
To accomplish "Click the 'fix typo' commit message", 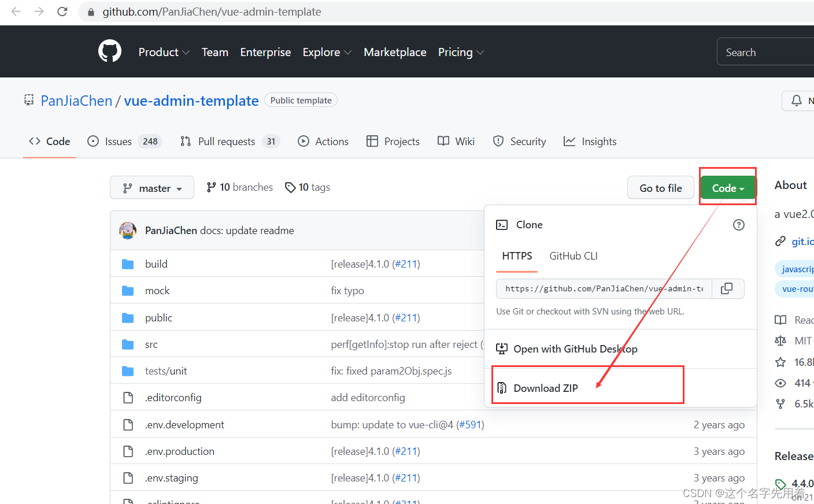I will (x=347, y=291).
